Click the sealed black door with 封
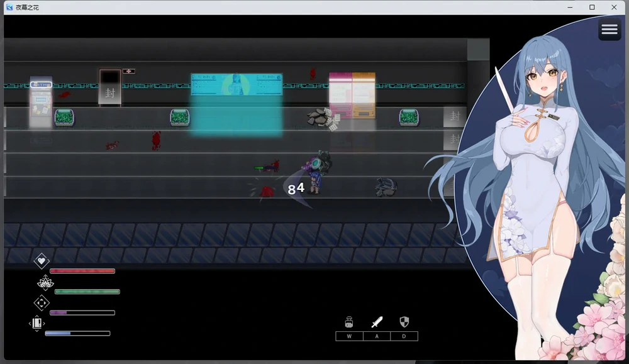The width and height of the screenshot is (629, 364). pyautogui.click(x=110, y=87)
